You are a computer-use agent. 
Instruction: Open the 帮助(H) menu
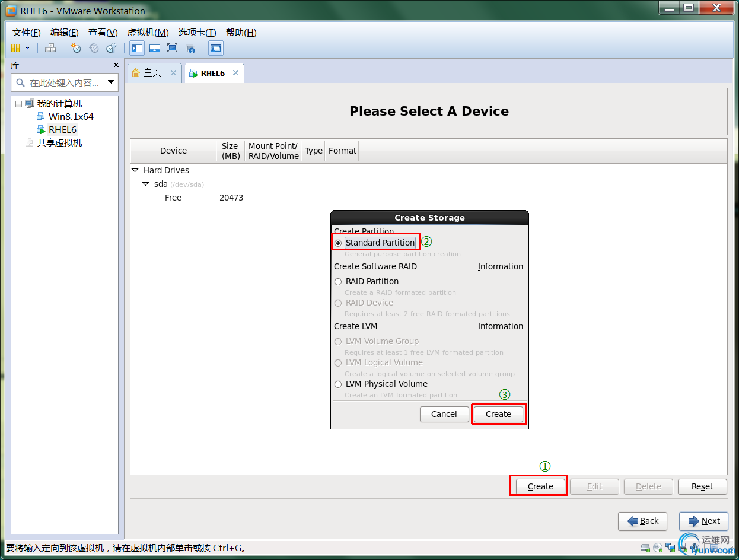click(241, 33)
